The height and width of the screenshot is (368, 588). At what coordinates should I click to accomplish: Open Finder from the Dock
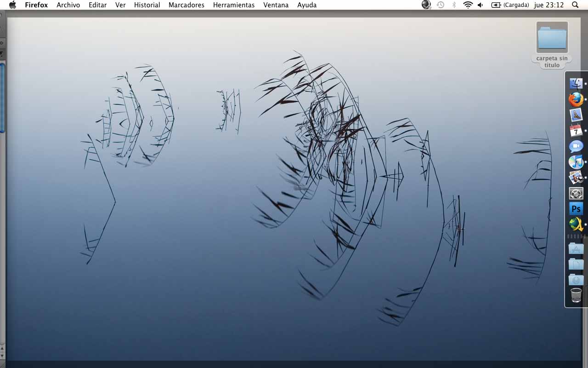(576, 83)
